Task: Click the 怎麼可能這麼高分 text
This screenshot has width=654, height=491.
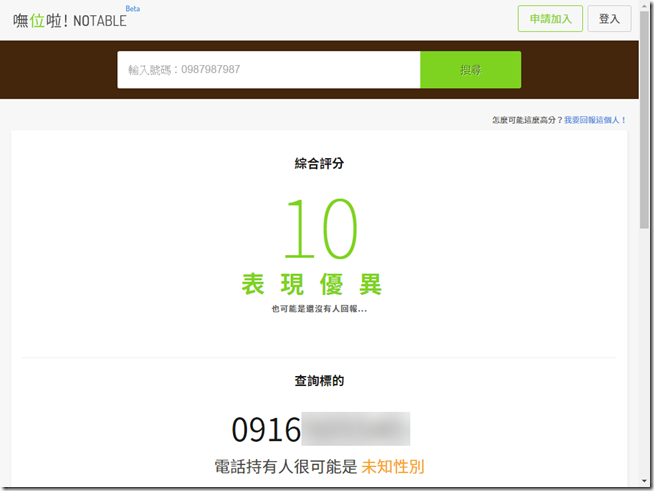Action: tap(527, 120)
